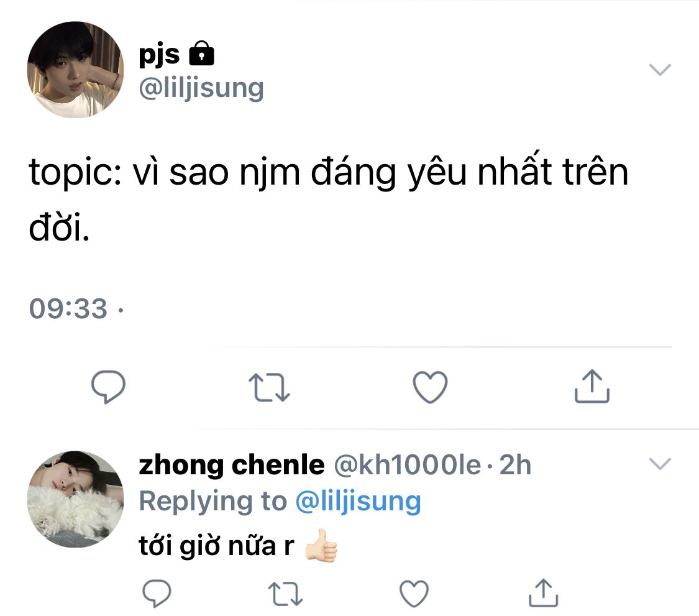
Task: Expand options chevron on zhong chenle's reply
Action: click(x=660, y=463)
